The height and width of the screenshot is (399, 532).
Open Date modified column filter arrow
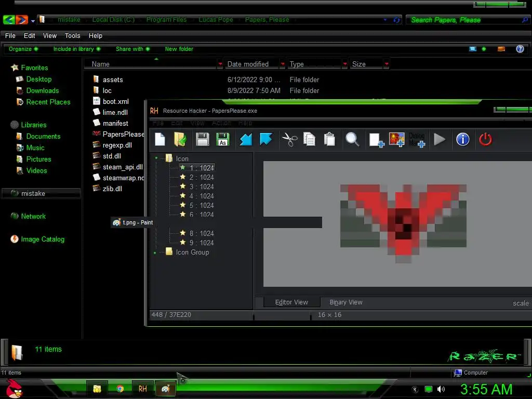(282, 64)
